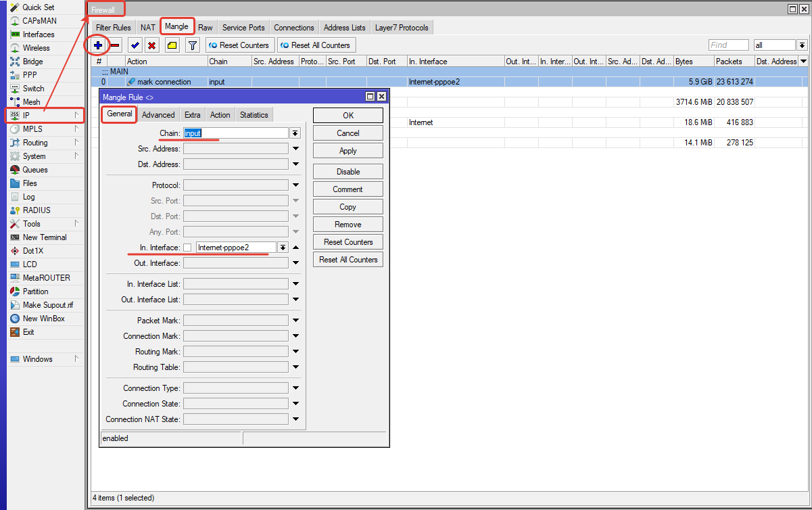
Task: Click the blue checkmark enable icon
Action: (135, 45)
